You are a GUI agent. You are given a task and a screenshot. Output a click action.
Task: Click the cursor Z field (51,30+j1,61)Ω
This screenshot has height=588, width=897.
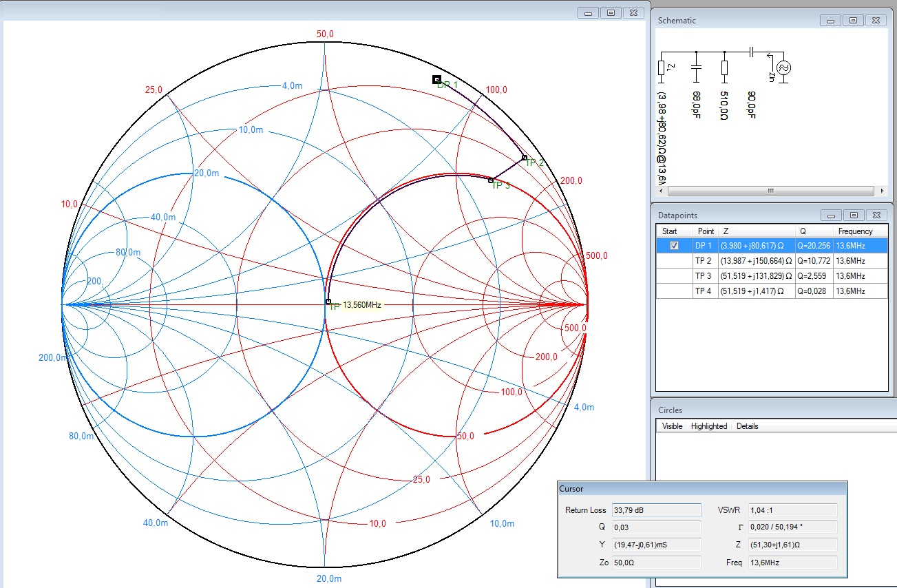pos(792,545)
